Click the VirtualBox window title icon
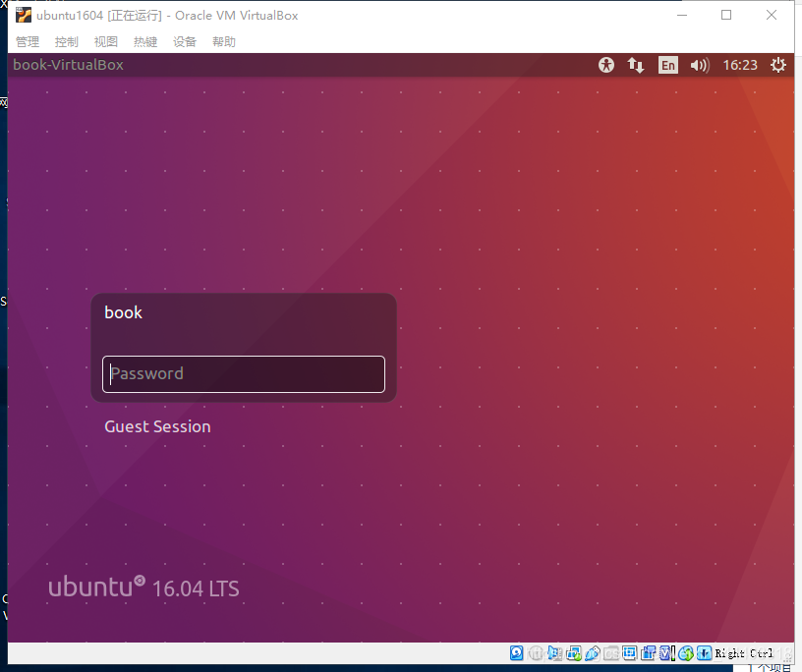 click(x=23, y=16)
